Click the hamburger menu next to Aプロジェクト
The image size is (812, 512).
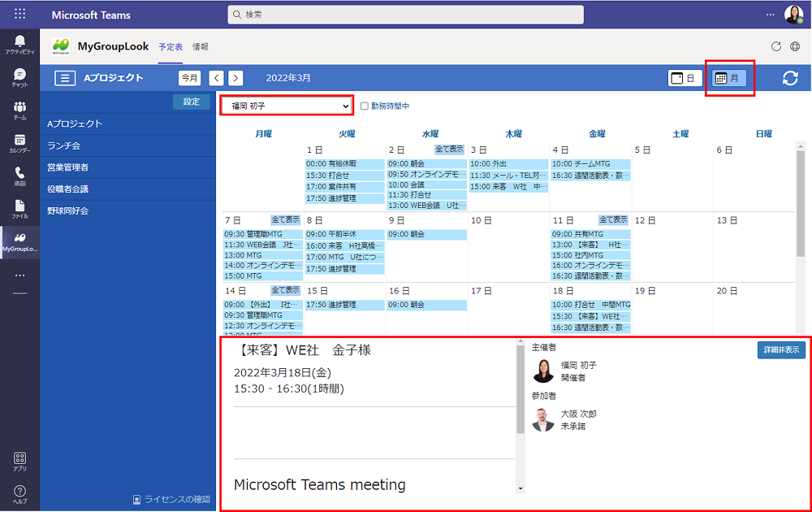coord(65,78)
